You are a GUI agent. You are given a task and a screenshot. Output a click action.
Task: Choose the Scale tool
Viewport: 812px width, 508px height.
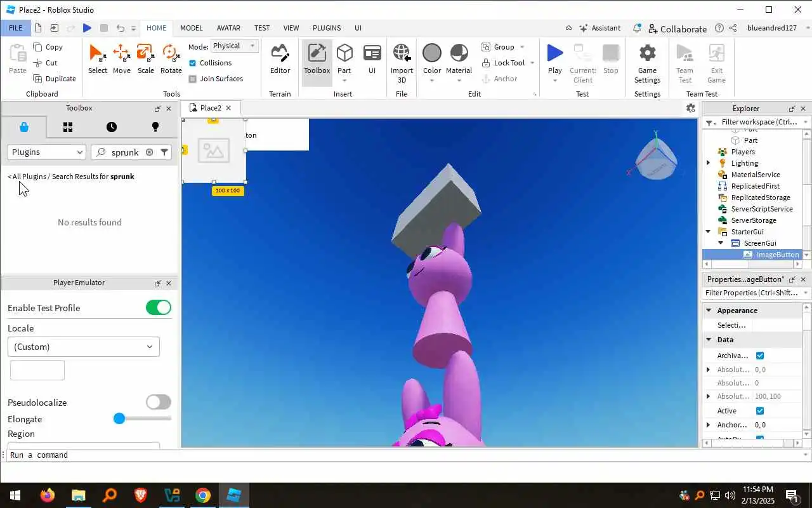(x=145, y=60)
